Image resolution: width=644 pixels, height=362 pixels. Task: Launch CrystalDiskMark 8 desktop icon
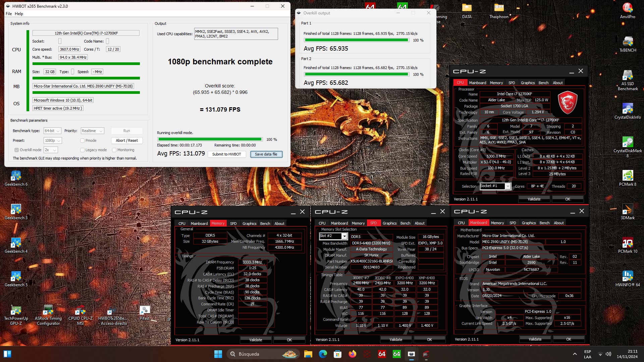628,147
